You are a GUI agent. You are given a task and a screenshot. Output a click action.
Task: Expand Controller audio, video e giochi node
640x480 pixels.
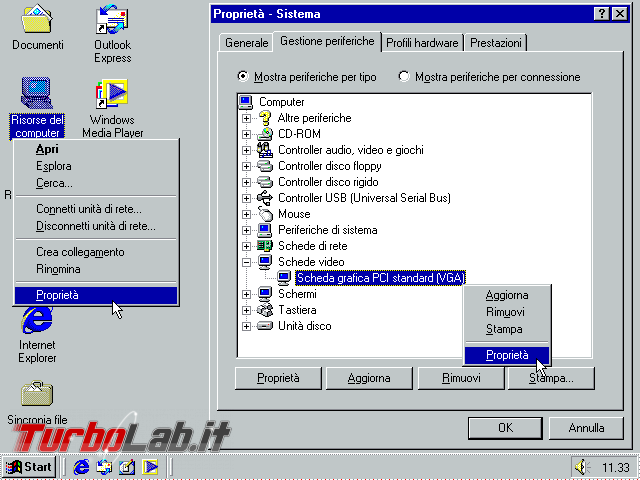click(x=246, y=150)
